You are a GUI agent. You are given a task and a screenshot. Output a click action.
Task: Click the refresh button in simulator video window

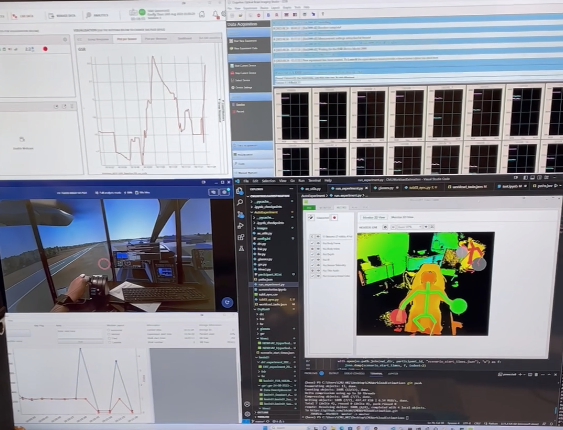coord(227,302)
